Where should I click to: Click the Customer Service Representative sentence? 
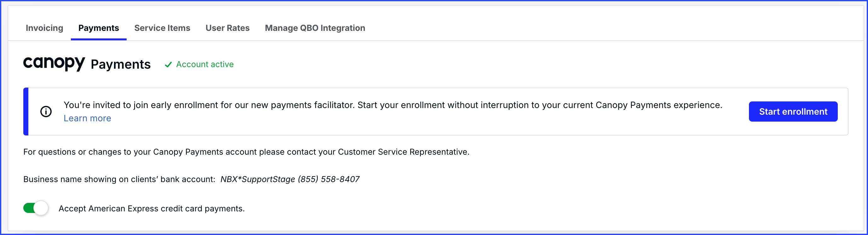246,152
